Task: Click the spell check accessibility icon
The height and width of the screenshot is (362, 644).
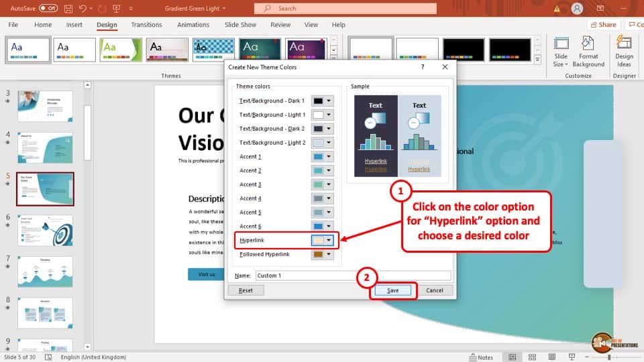Action: coord(48,357)
